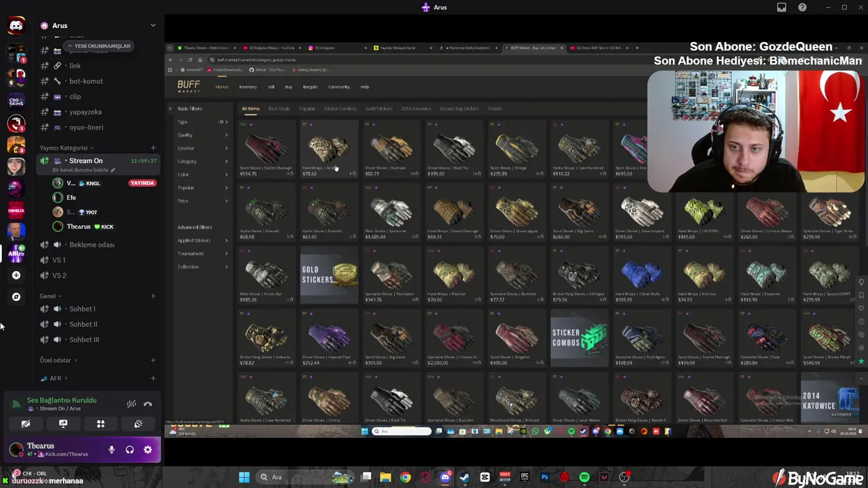Open BUFF Market Inventory menu
Screen dimensions: 868x488
click(x=248, y=87)
